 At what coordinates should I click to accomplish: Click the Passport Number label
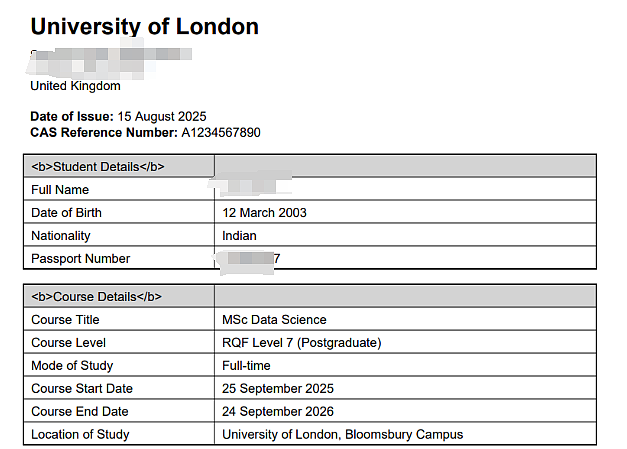(80, 259)
